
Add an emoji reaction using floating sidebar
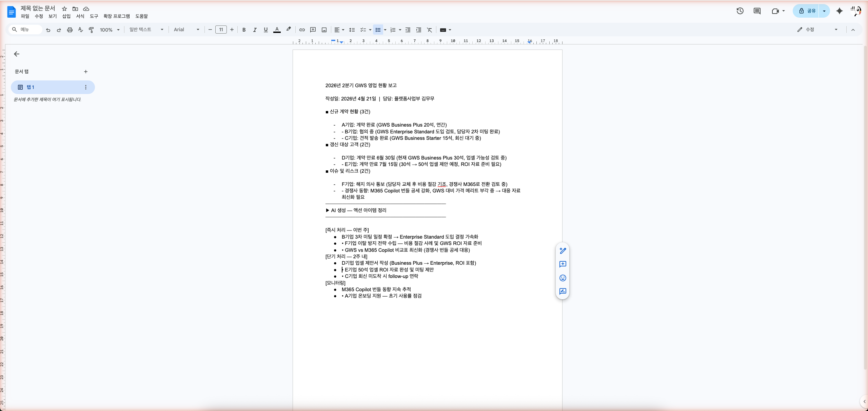coord(563,278)
